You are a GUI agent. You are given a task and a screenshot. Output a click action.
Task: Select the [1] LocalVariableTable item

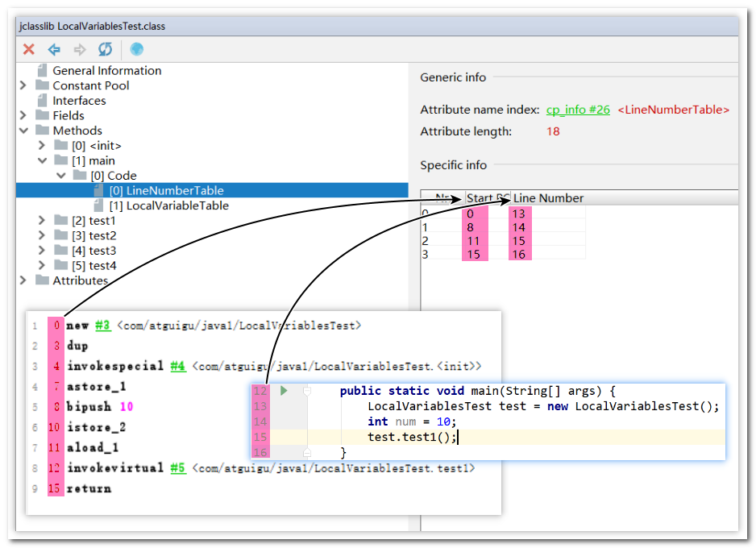point(168,205)
